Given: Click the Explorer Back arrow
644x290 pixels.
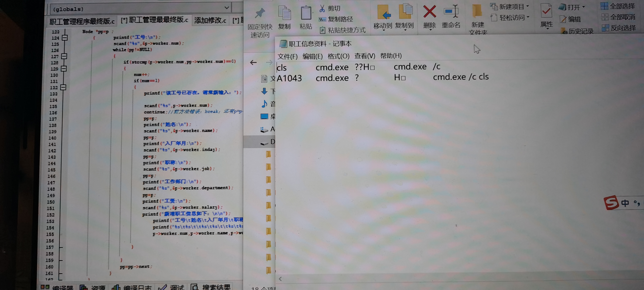Looking at the screenshot, I should [253, 62].
